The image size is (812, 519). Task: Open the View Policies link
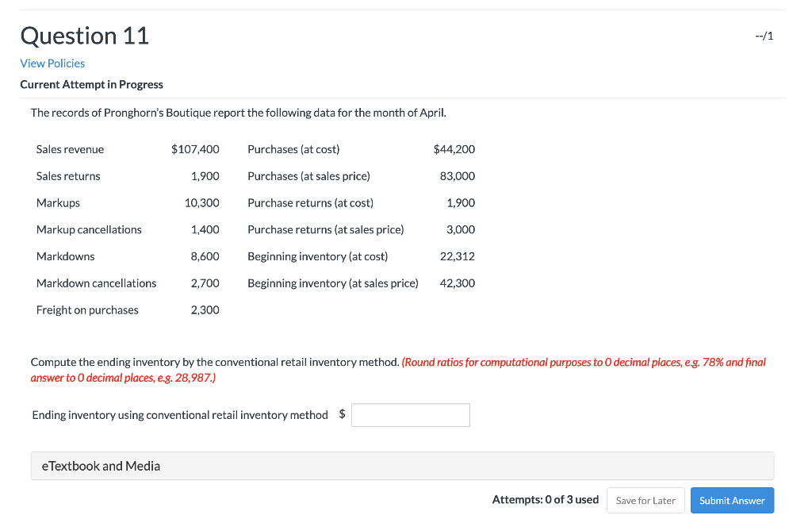pyautogui.click(x=52, y=63)
